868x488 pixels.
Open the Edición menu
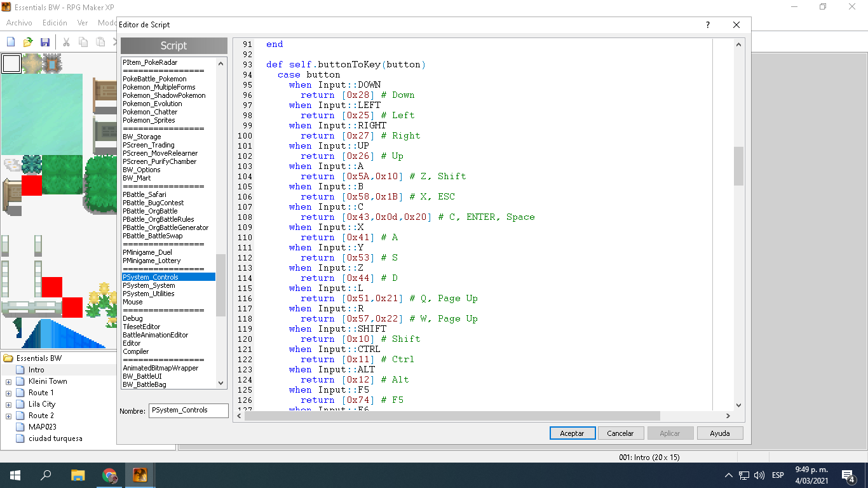55,23
